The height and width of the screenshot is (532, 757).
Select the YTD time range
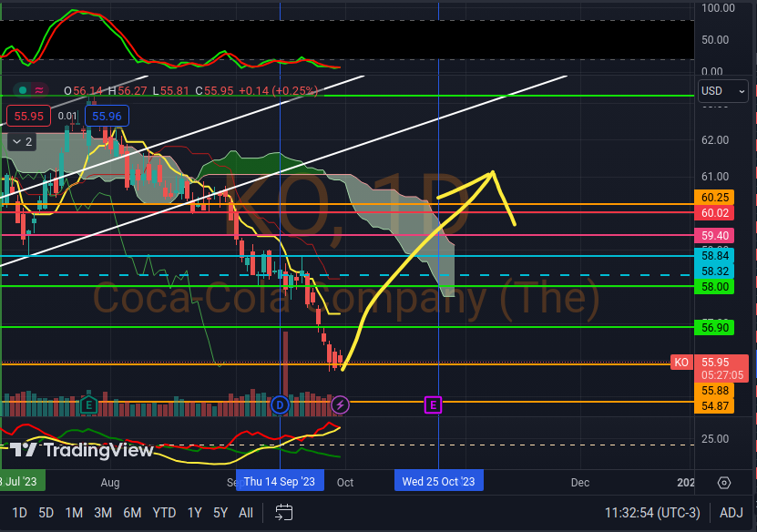164,513
